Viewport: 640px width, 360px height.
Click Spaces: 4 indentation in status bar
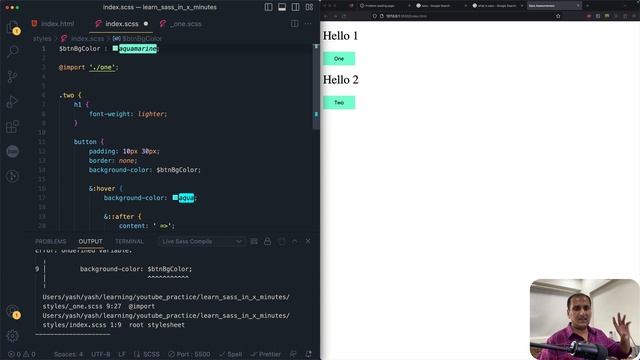coord(69,354)
